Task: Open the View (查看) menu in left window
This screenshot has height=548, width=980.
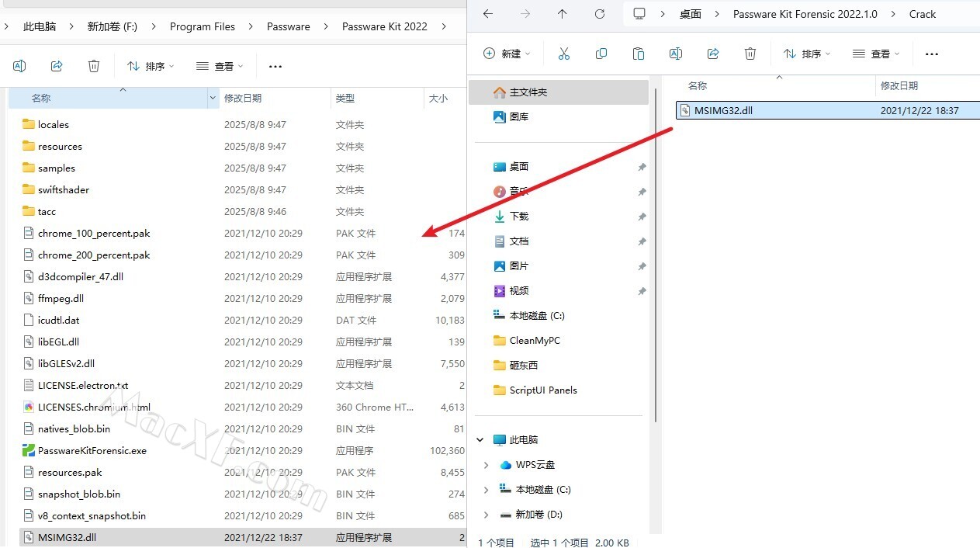Action: tap(220, 66)
